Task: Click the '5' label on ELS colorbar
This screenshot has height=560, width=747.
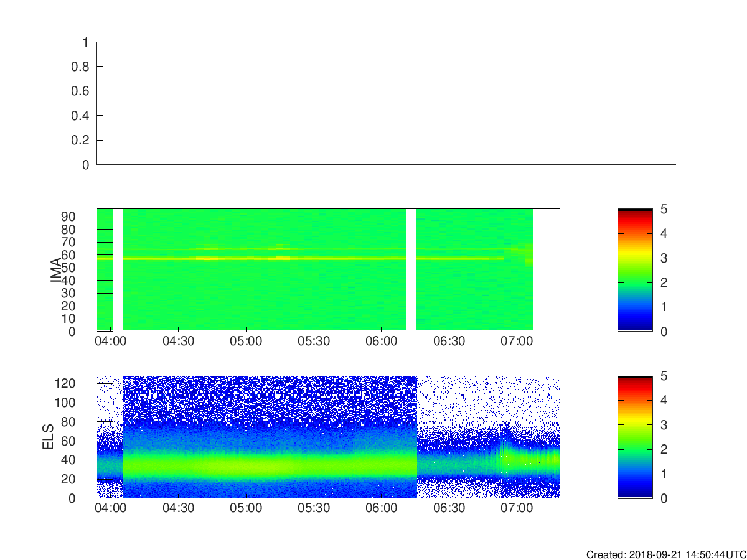Action: (x=664, y=376)
